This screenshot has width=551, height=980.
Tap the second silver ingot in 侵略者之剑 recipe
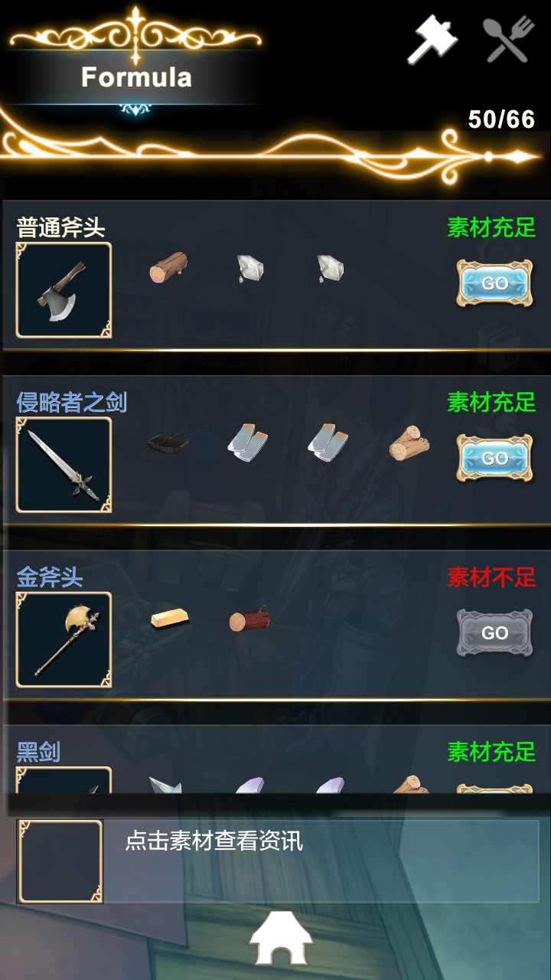[328, 443]
